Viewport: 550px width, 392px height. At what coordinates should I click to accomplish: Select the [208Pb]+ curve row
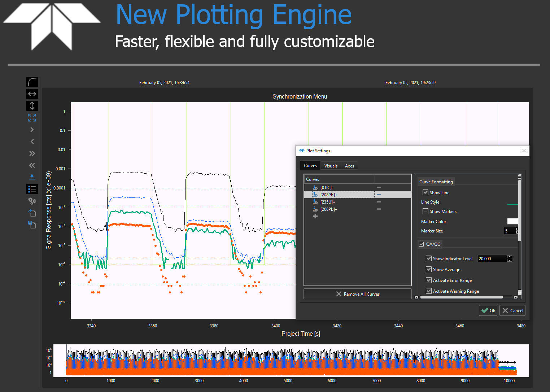point(357,195)
